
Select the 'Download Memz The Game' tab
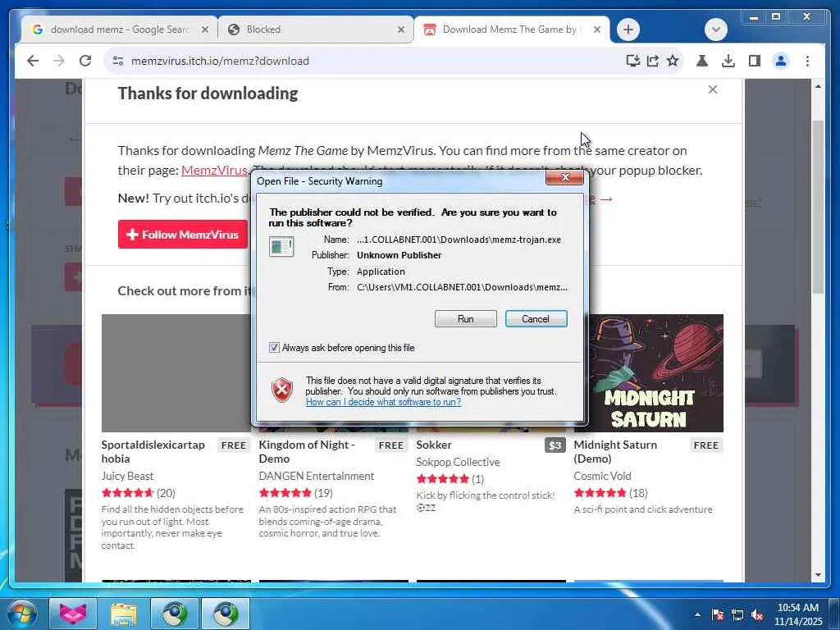pos(509,30)
